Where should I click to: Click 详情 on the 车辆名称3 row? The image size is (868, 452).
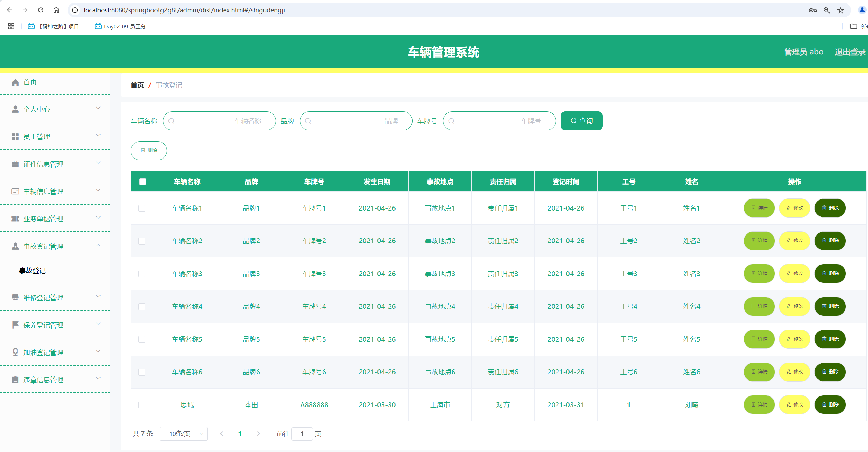coord(759,273)
